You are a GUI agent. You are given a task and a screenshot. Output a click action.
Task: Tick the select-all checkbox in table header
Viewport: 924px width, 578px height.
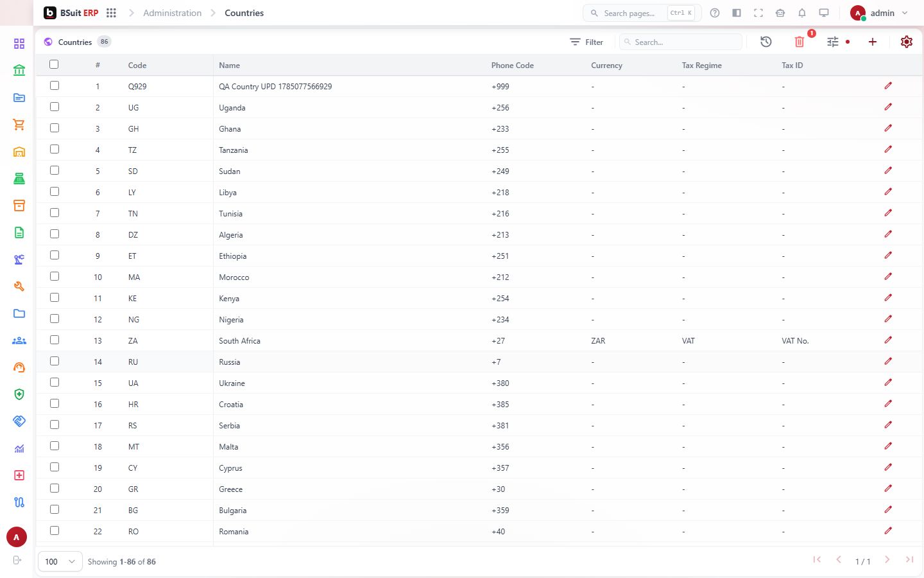pyautogui.click(x=54, y=64)
